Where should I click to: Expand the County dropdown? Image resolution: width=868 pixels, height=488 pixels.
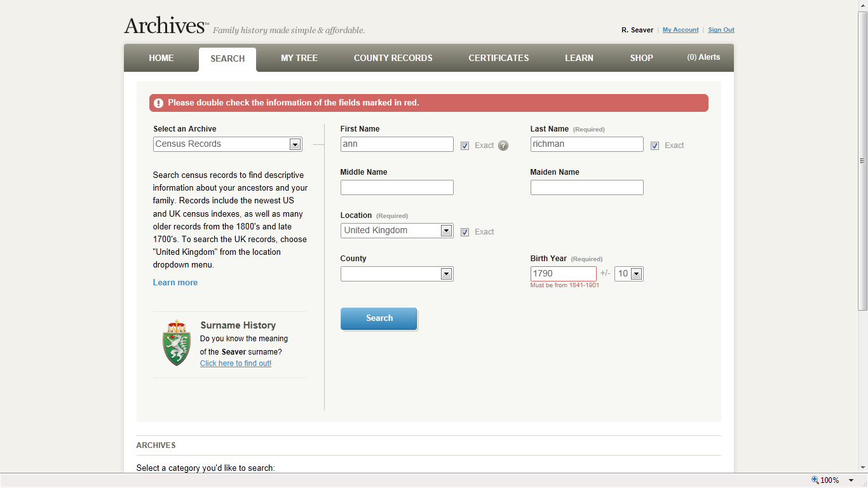click(446, 273)
